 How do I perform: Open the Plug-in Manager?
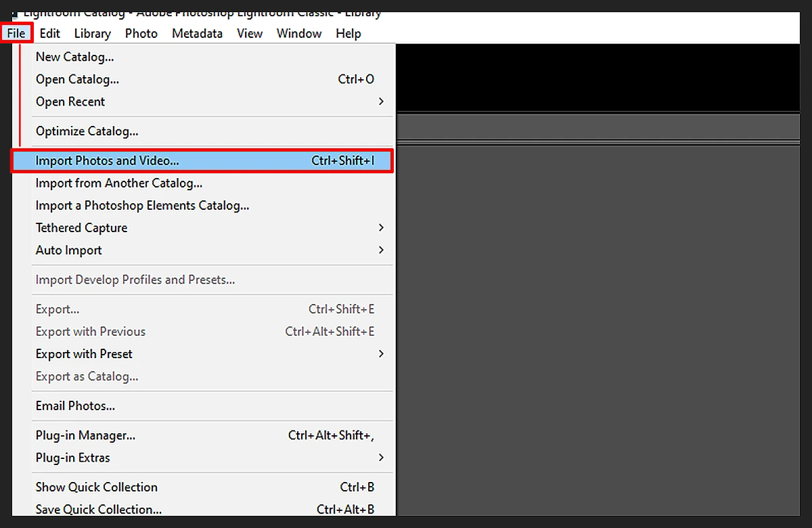(85, 435)
